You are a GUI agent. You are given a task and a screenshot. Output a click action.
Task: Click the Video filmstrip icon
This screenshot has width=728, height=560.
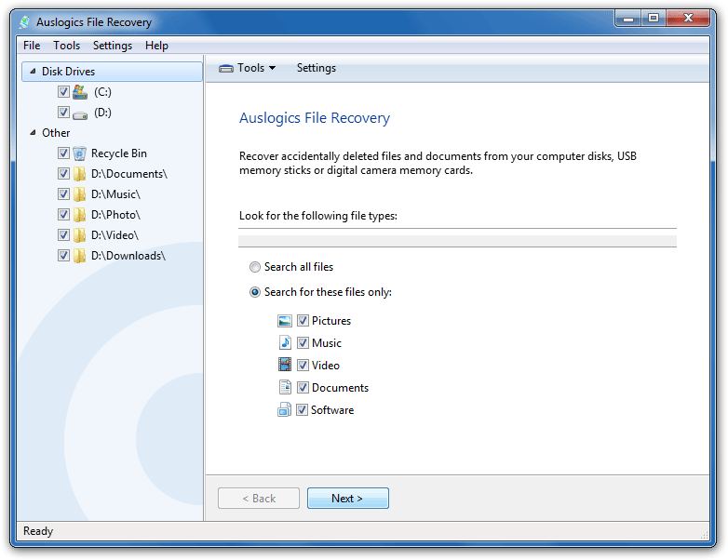(285, 365)
